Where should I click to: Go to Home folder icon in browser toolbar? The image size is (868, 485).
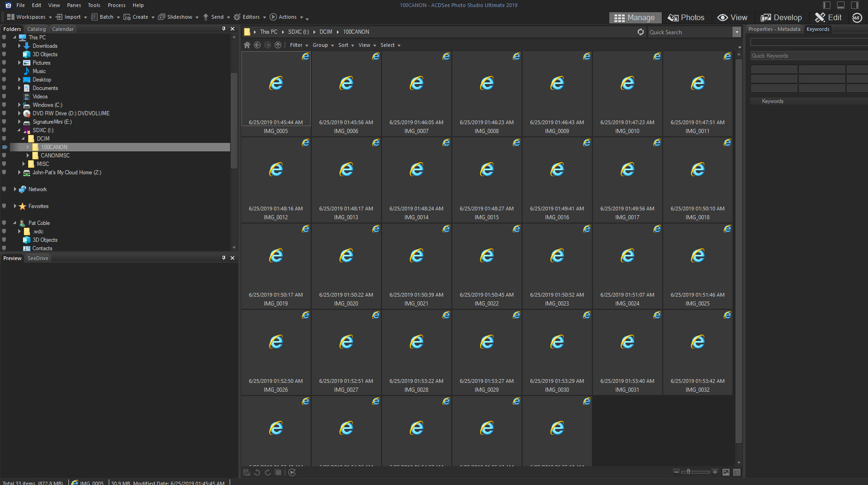247,45
